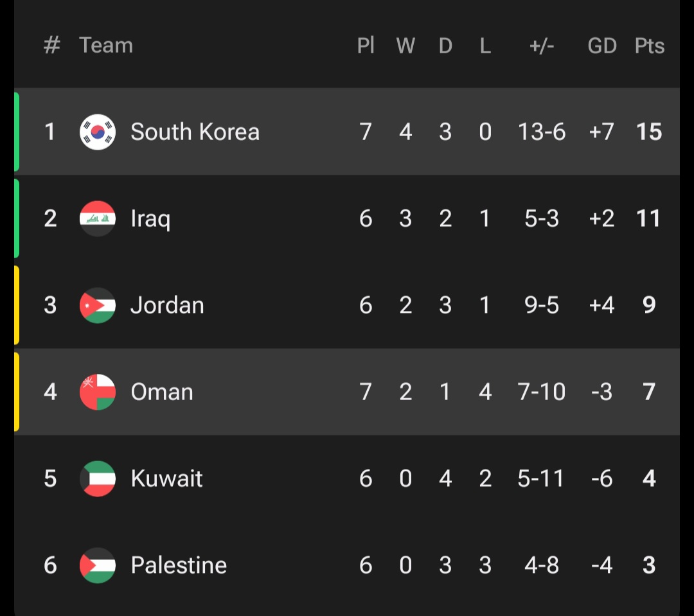Click Oman's 7-10 goals record
The height and width of the screenshot is (616, 694).
[x=541, y=392]
